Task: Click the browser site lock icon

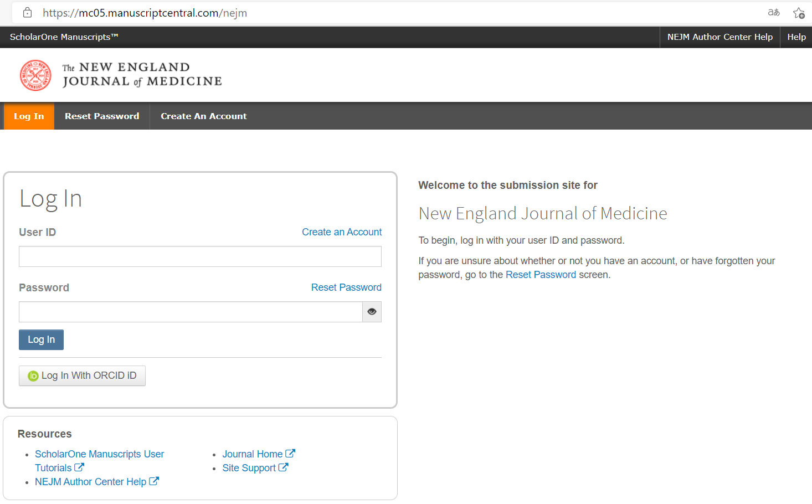Action: pos(27,13)
